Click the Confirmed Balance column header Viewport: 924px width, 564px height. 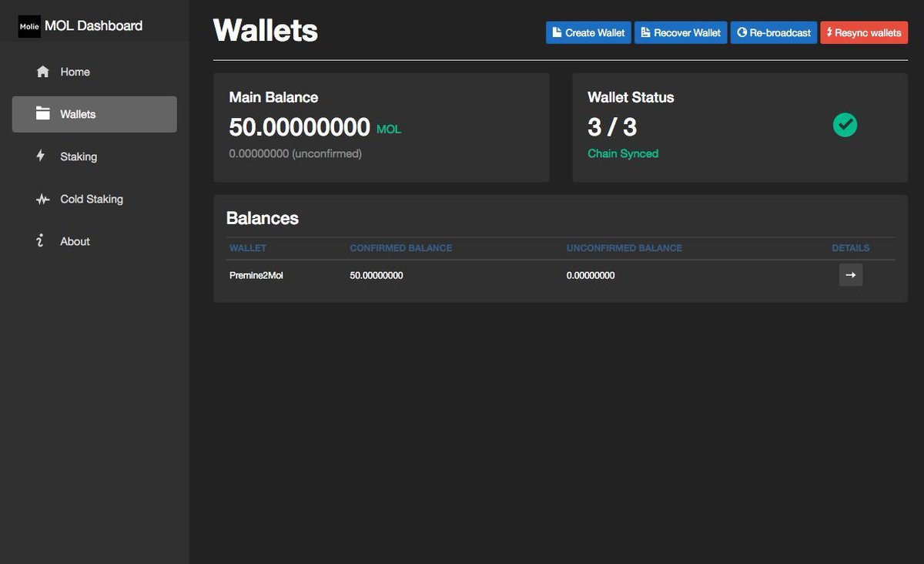click(x=400, y=247)
